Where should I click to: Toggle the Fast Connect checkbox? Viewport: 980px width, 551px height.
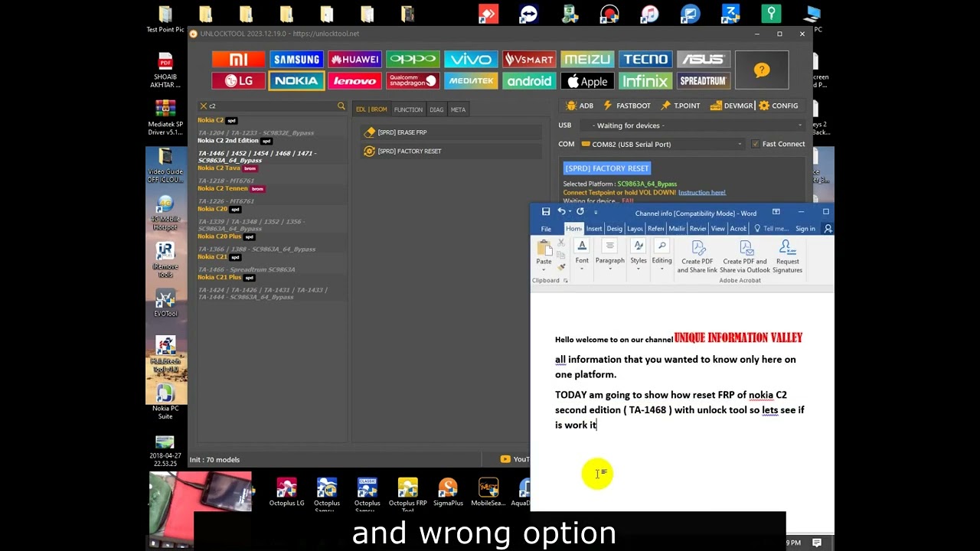point(756,144)
